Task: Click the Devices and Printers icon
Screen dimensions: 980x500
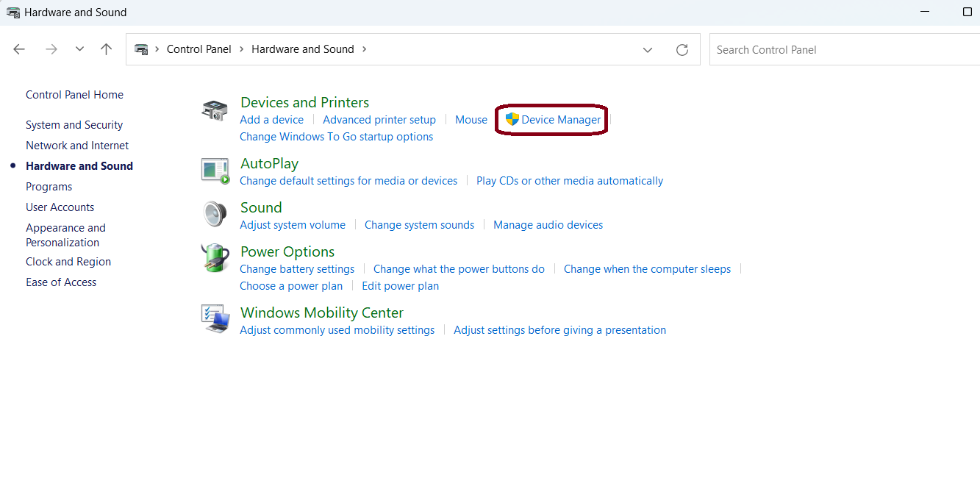Action: [215, 111]
